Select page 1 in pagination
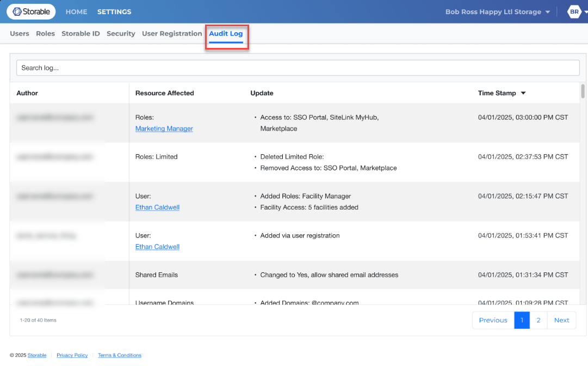 (522, 320)
